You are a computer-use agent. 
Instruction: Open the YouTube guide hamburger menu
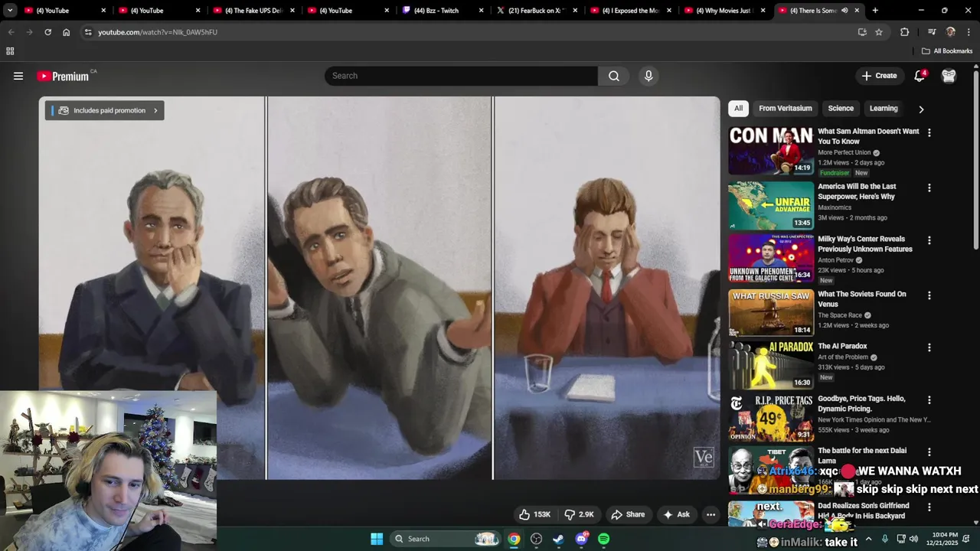pos(18,76)
